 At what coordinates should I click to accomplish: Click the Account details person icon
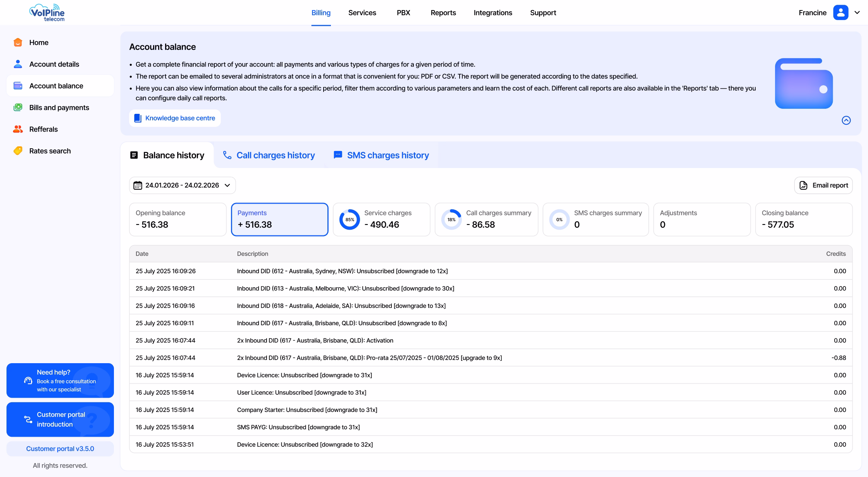18,64
